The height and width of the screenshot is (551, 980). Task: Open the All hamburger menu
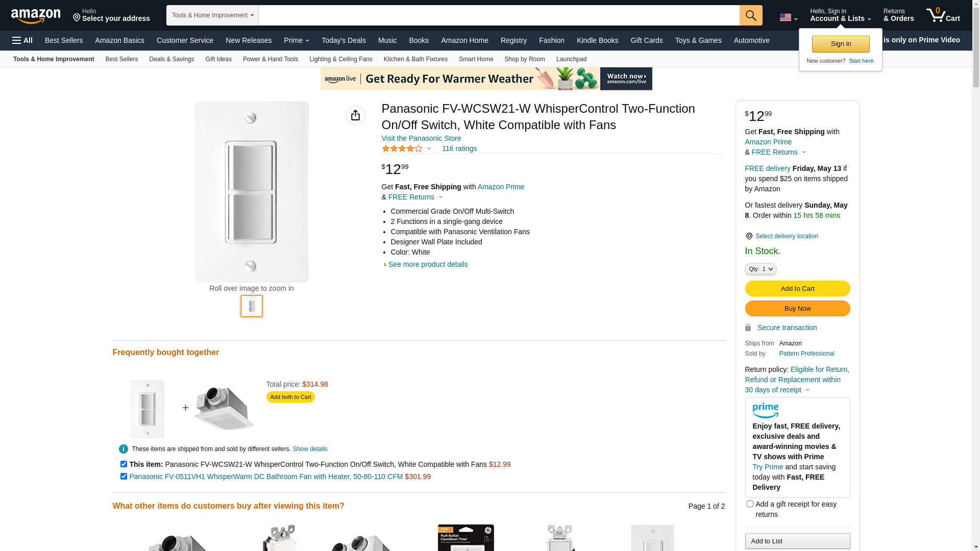[x=22, y=40]
